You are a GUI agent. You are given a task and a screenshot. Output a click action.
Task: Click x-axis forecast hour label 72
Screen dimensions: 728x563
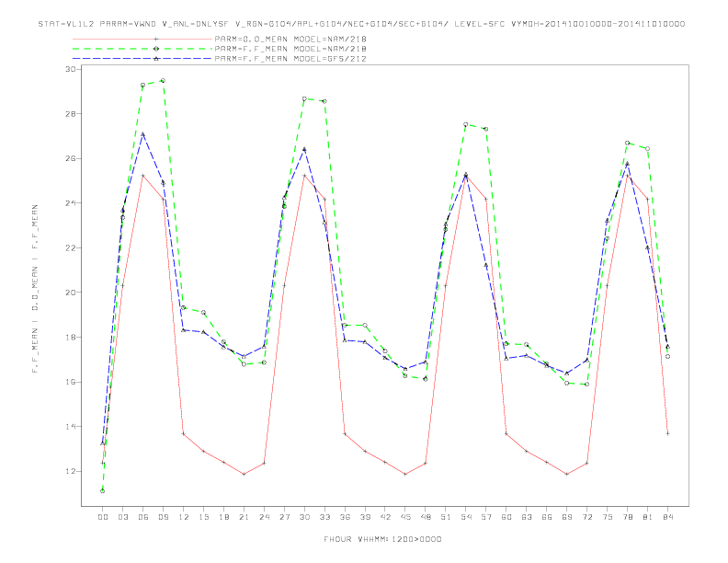point(586,517)
